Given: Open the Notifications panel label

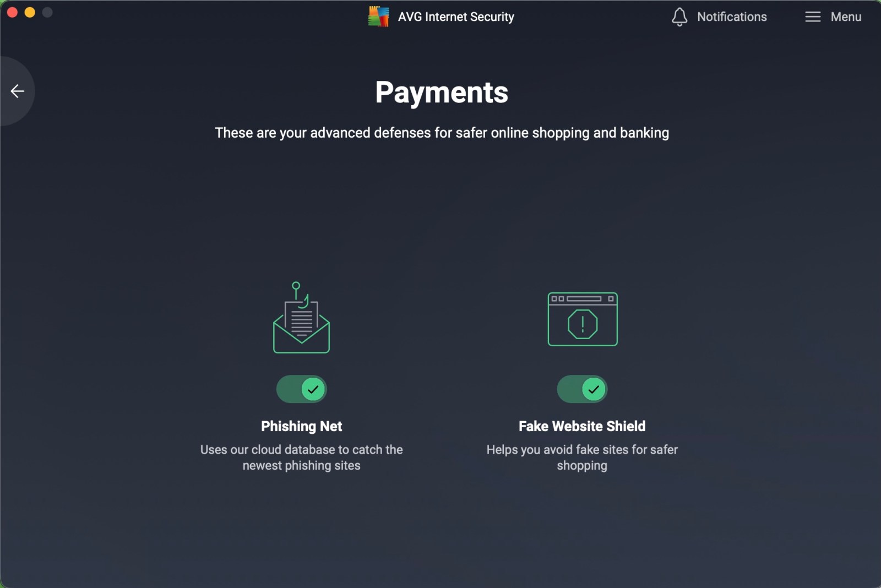Looking at the screenshot, I should pyautogui.click(x=732, y=17).
